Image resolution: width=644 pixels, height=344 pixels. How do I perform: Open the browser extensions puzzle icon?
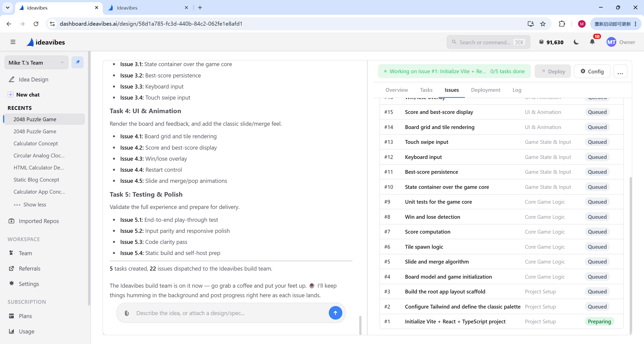[x=562, y=24]
